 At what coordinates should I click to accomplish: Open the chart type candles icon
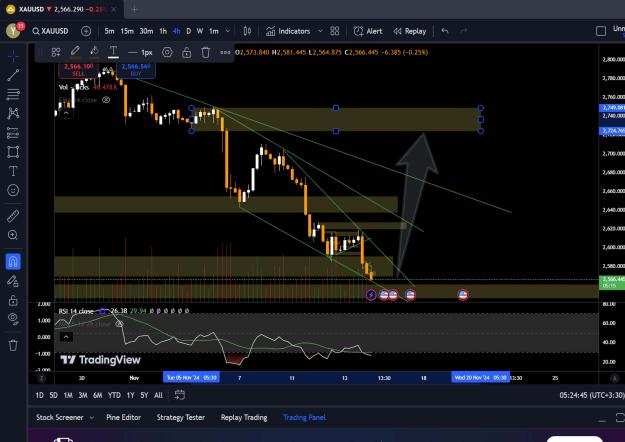(x=247, y=31)
